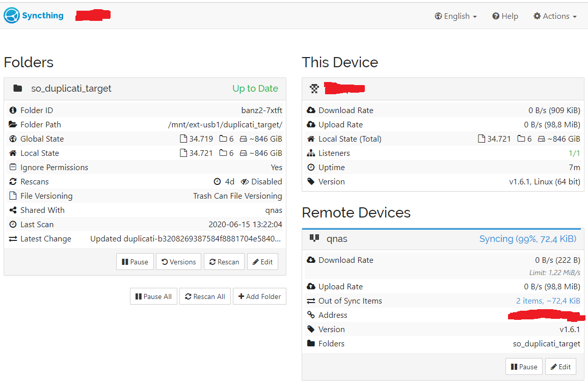The image size is (588, 381).
Task: Click the Folder ID info icon
Action: (13, 110)
